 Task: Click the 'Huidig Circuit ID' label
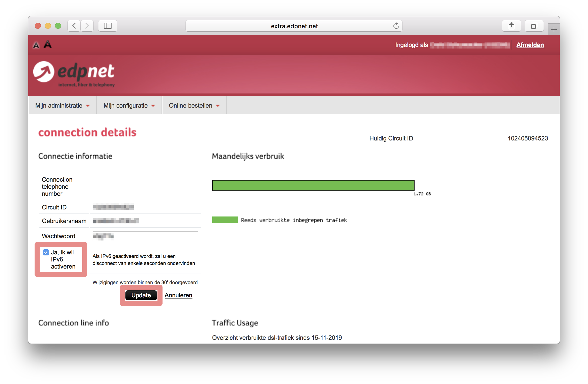pyautogui.click(x=391, y=138)
